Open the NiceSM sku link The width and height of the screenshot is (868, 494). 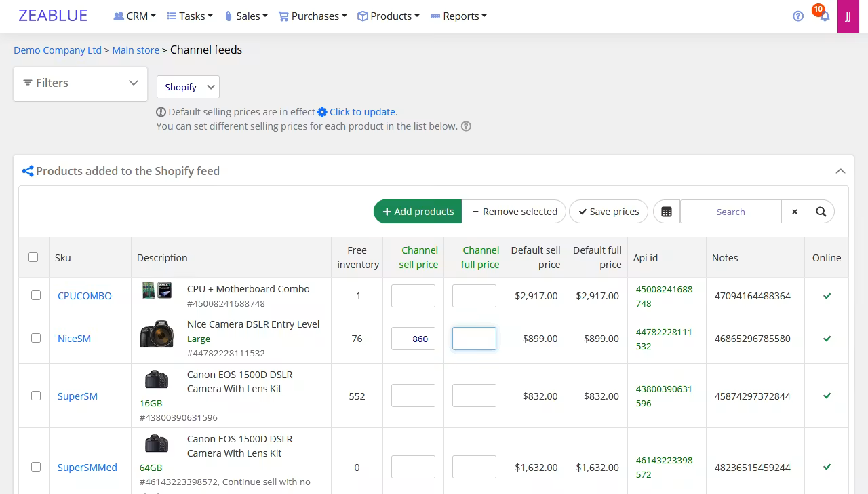coord(74,339)
